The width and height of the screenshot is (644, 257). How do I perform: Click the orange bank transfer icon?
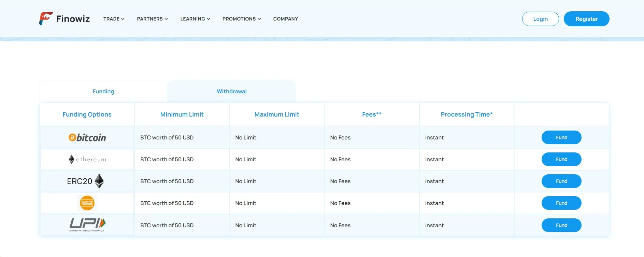(x=87, y=203)
